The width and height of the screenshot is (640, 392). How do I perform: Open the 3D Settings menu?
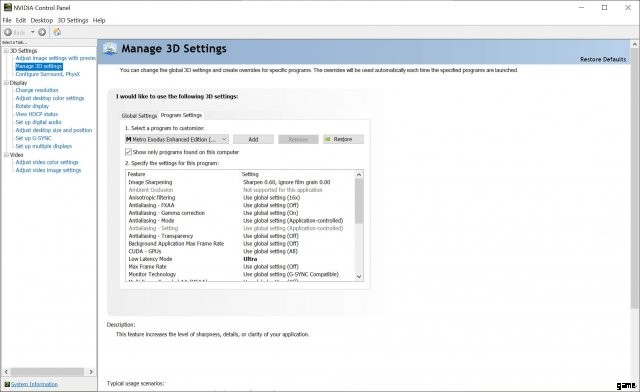73,20
